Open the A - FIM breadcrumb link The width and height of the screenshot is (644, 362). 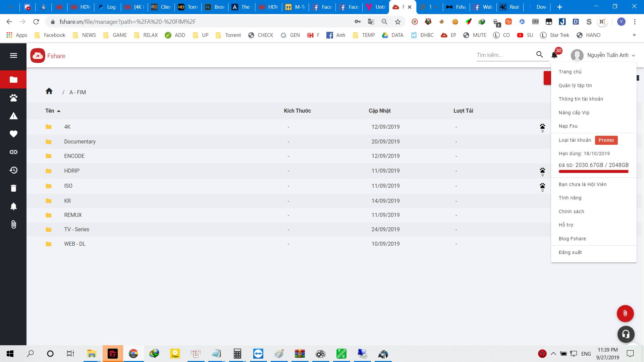pos(77,92)
